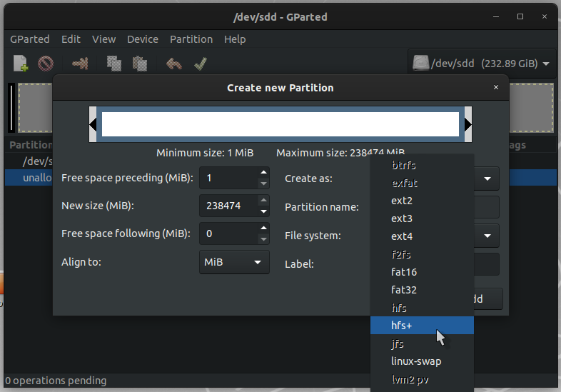The width and height of the screenshot is (561, 392).
Task: Select the unallocated row in partition list
Action: 29,178
